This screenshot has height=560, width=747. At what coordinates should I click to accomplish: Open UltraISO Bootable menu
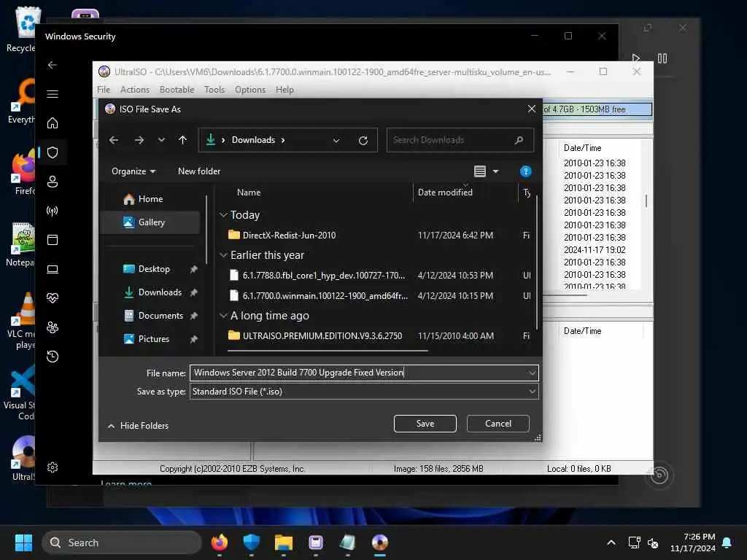click(177, 90)
